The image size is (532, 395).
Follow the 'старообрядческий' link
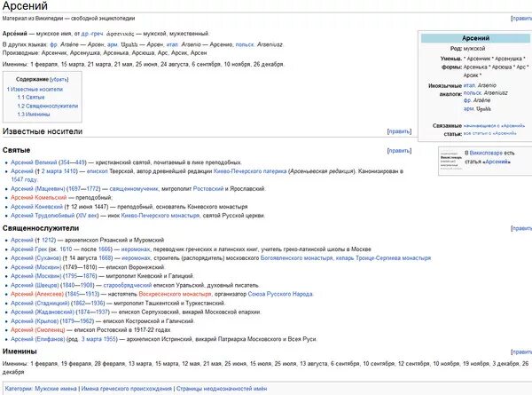[x=128, y=285]
